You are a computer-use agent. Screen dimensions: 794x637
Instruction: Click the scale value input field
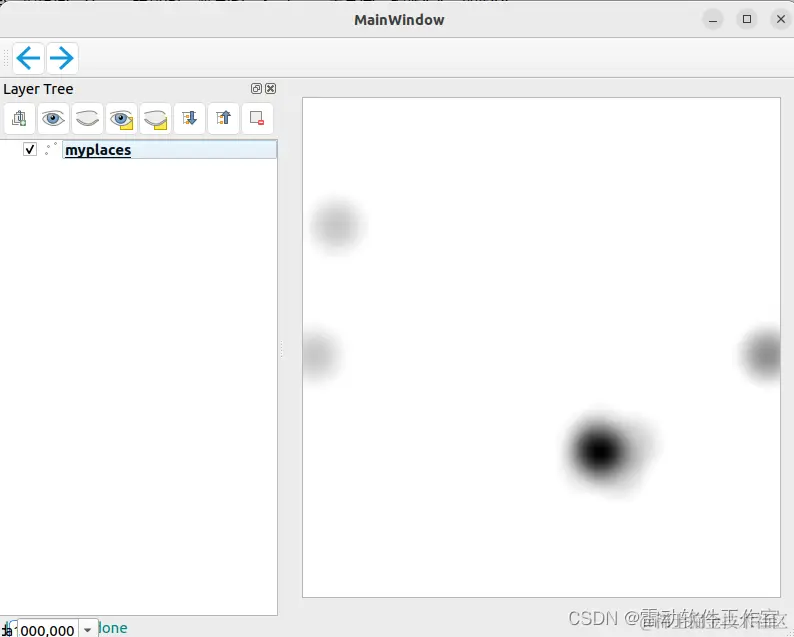(48, 629)
